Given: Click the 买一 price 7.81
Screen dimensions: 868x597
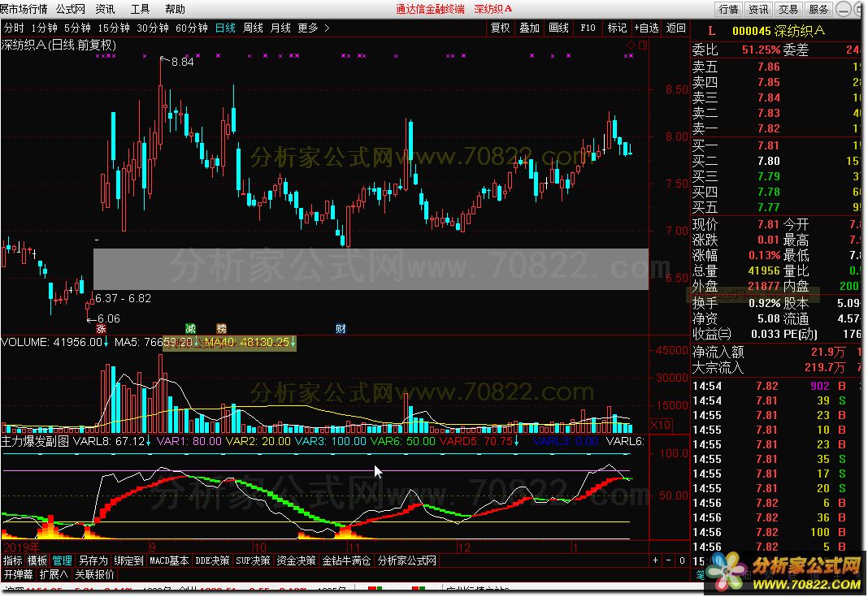Looking at the screenshot, I should 768,145.
